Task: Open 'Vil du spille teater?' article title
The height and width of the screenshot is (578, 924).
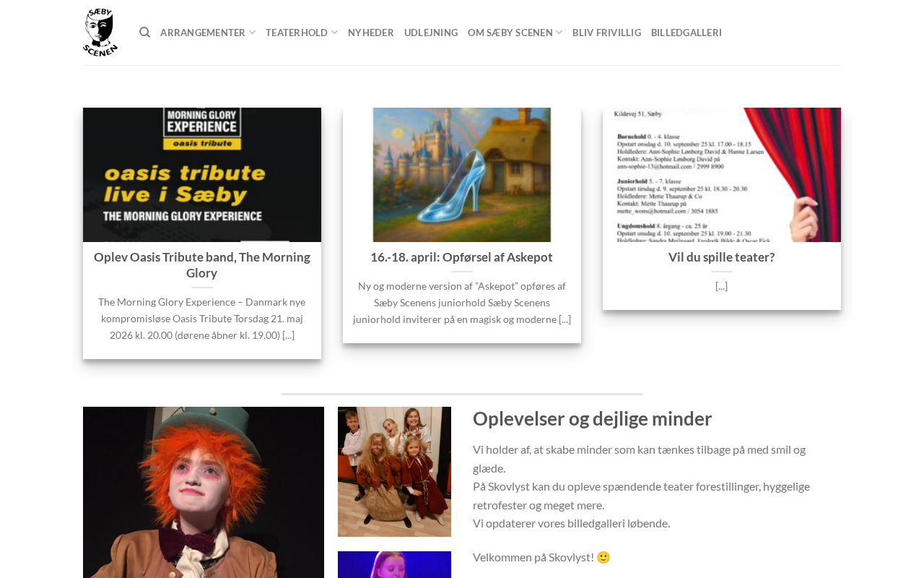Action: (x=722, y=257)
